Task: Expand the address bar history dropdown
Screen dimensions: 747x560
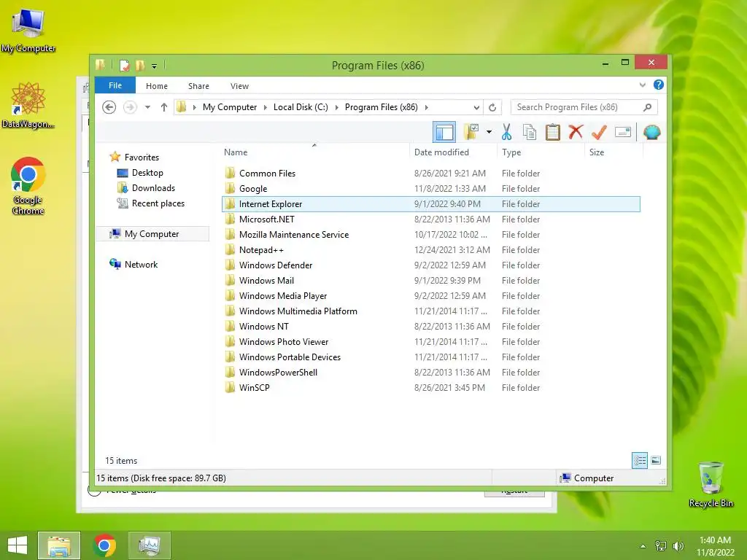Action: pos(476,107)
